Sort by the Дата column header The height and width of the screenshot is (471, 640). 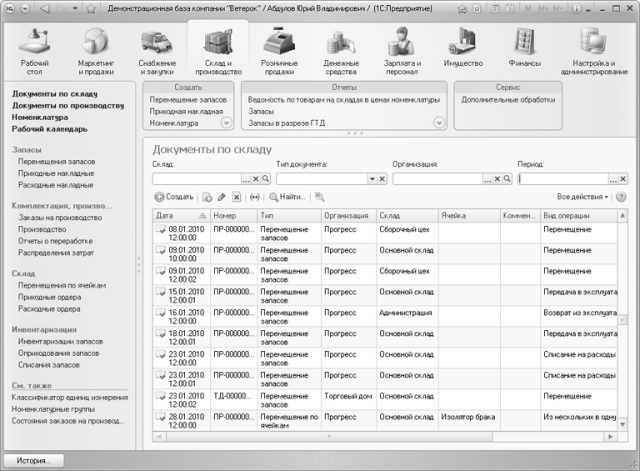tap(181, 216)
